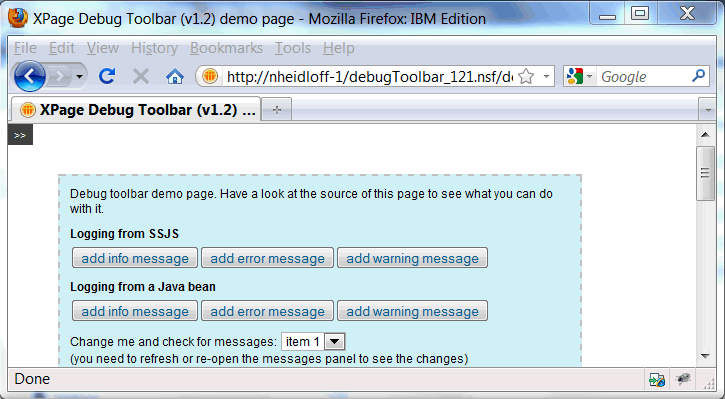Screen dimensions: 725x399
Task: Click the Stop loading X icon
Action: 141,76
